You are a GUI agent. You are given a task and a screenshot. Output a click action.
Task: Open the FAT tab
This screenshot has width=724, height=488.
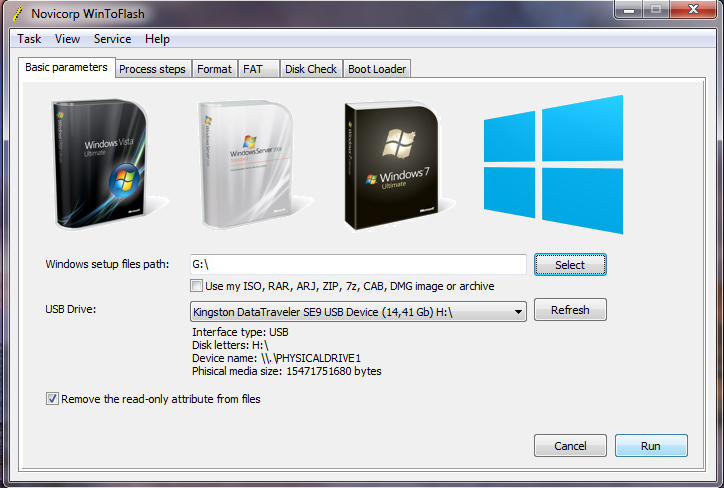259,69
